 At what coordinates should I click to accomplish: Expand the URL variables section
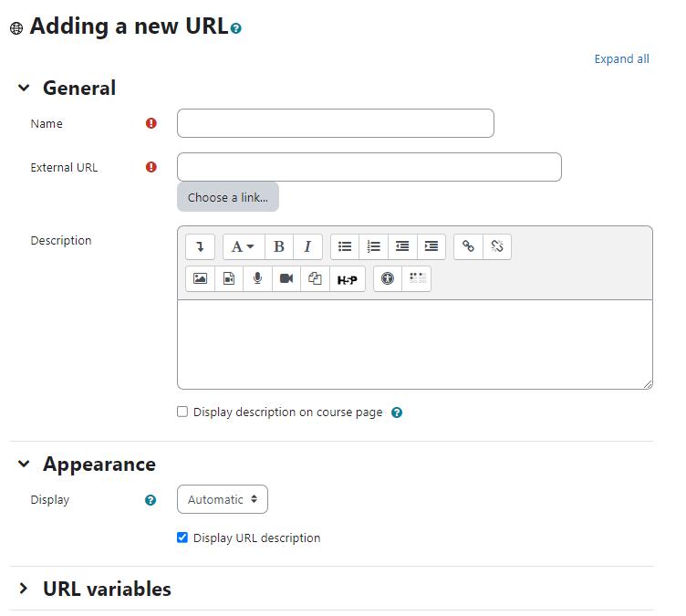(x=24, y=589)
